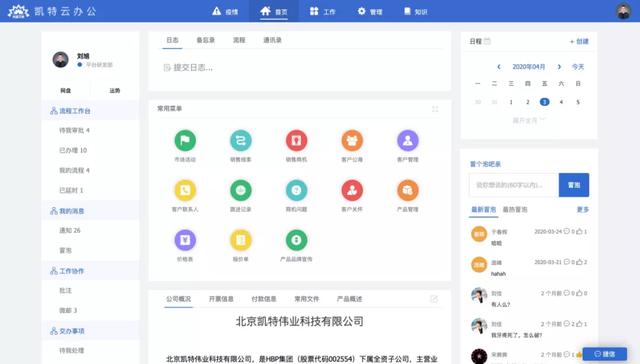Viewport: 640px width, 364px height.
Task: Click the bubble message text input
Action: (514, 185)
